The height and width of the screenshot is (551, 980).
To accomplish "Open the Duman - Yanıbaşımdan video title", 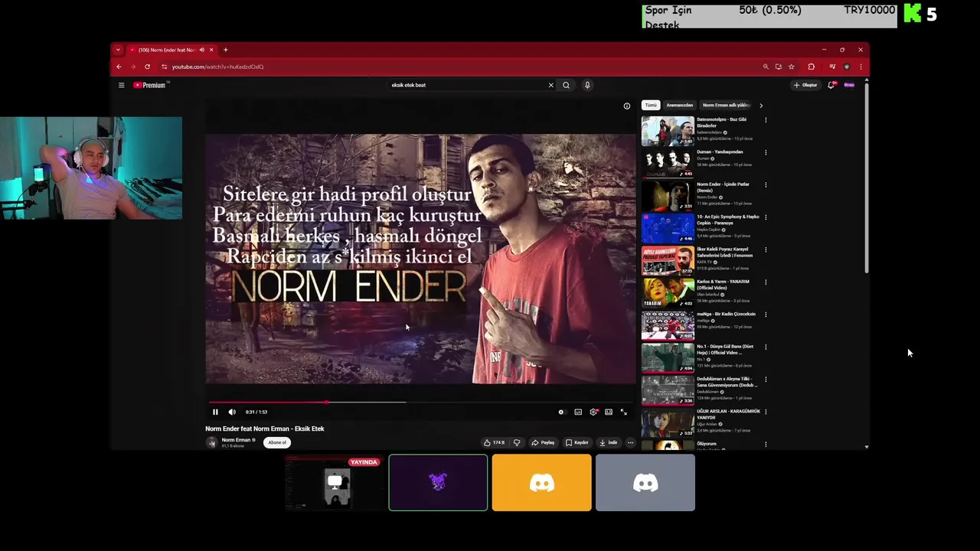I will 720,152.
